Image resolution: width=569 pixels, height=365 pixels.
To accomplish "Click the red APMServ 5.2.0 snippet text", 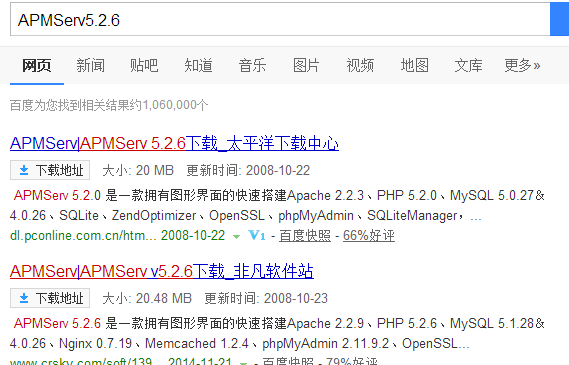I will click(57, 196).
